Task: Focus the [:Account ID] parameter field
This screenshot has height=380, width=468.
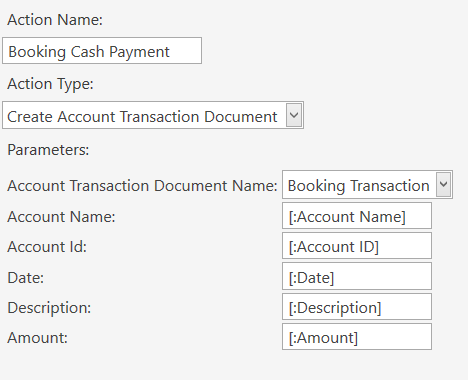Action: [357, 246]
